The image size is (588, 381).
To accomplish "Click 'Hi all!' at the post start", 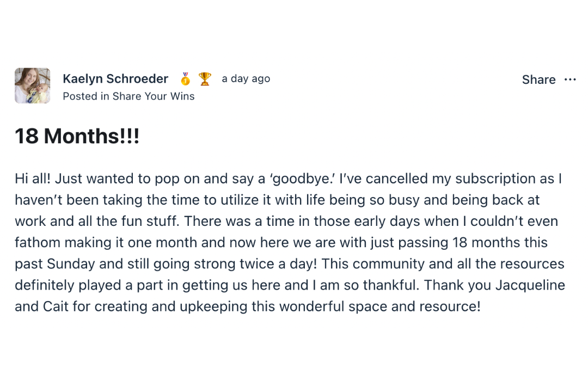I will click(x=33, y=179).
